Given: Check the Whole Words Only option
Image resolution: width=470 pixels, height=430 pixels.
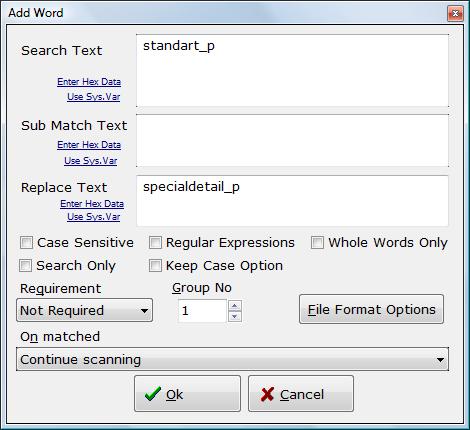Looking at the screenshot, I should pyautogui.click(x=317, y=243).
